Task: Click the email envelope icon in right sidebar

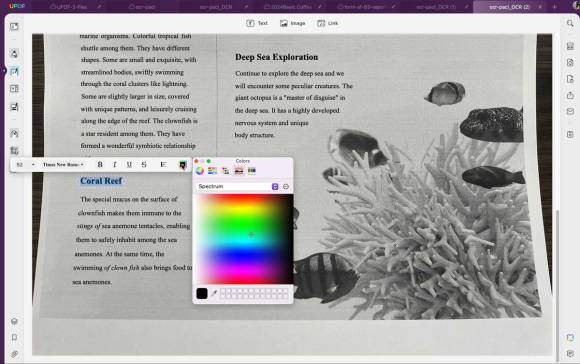Action: [x=570, y=111]
